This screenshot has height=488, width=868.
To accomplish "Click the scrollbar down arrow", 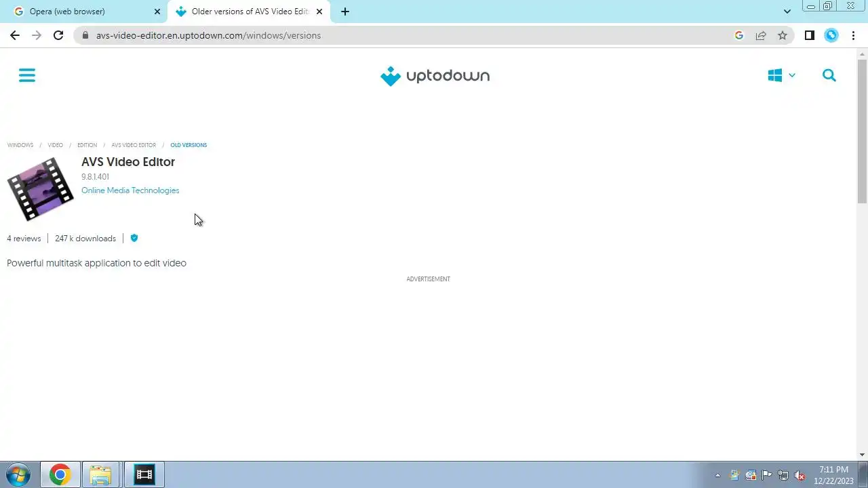I will (862, 455).
